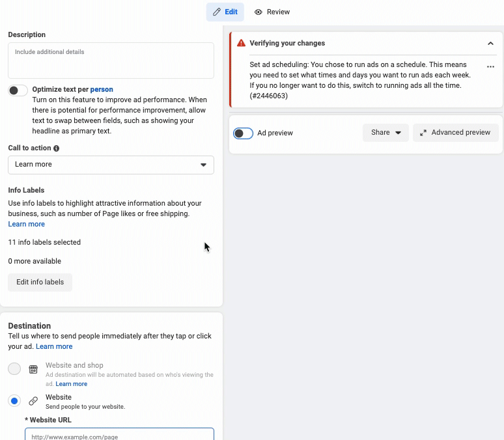Open Learn more link under Info Labels
The image size is (504, 440).
[27, 224]
